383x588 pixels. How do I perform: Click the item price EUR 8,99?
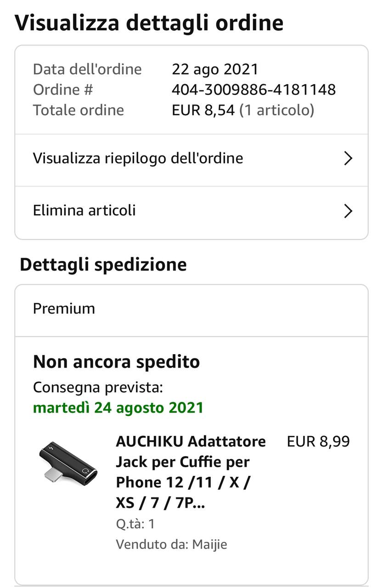(x=318, y=442)
